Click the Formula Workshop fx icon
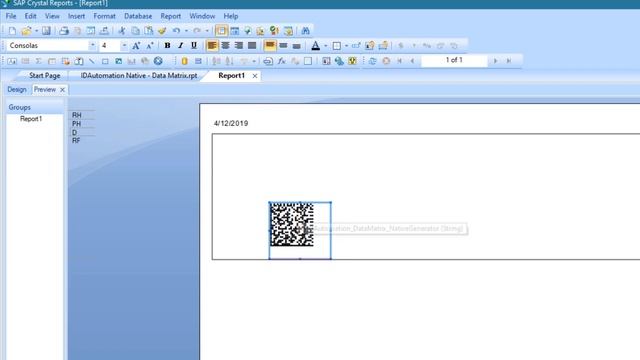Image resolution: width=640 pixels, height=360 pixels. point(281,61)
